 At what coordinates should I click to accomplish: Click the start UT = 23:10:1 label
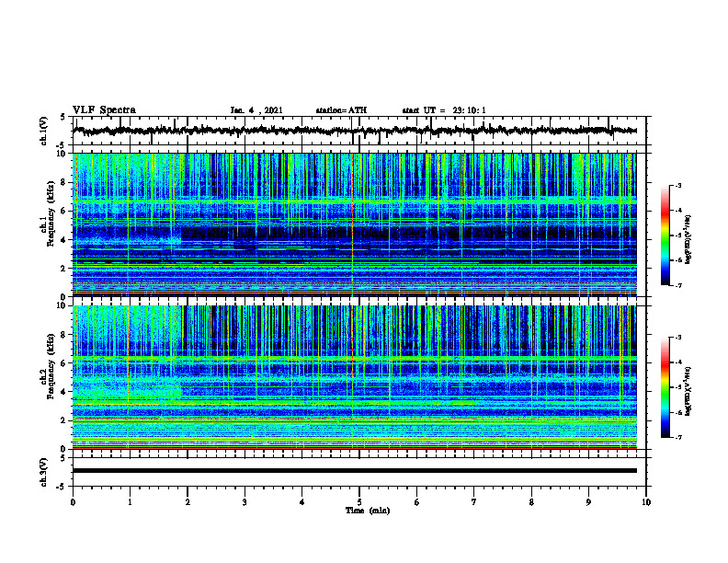444,110
